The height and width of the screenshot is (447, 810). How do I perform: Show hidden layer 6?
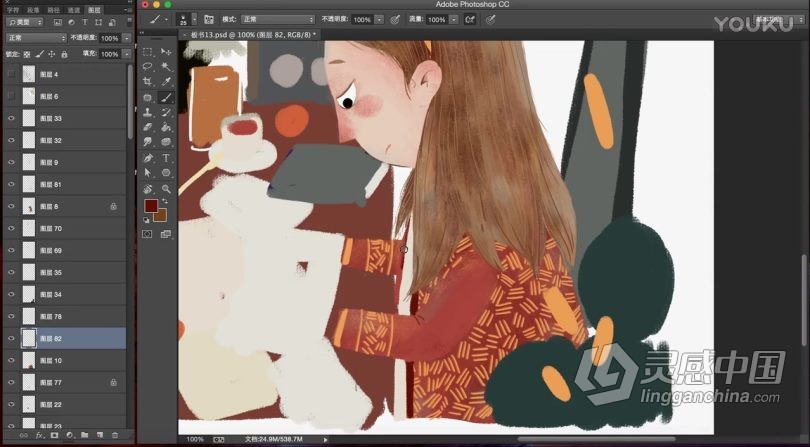[x=11, y=96]
